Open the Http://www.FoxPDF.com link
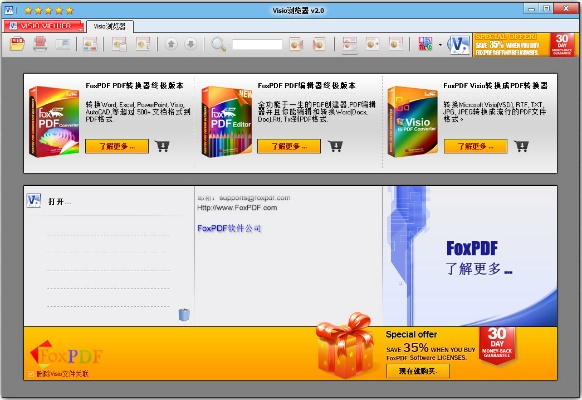This screenshot has width=582, height=400. click(x=237, y=208)
